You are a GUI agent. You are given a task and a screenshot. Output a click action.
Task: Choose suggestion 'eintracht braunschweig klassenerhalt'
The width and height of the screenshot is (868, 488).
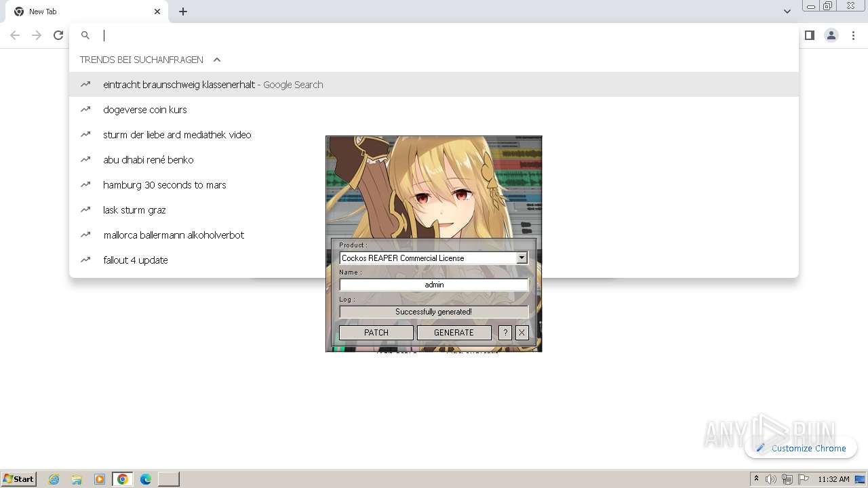tap(434, 85)
